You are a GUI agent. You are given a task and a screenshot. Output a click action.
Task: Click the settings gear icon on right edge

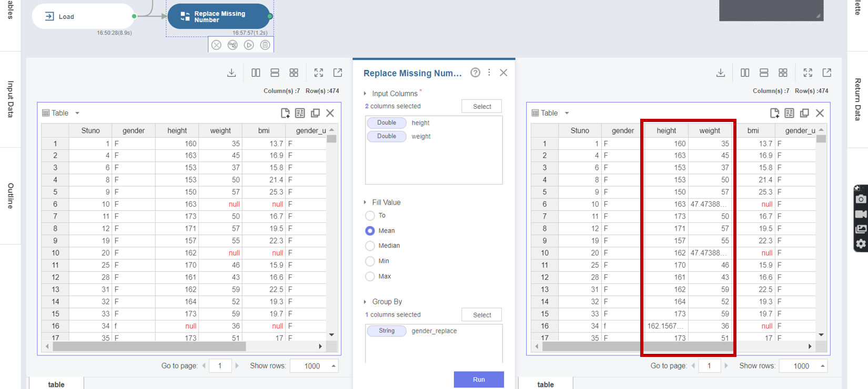coord(861,244)
